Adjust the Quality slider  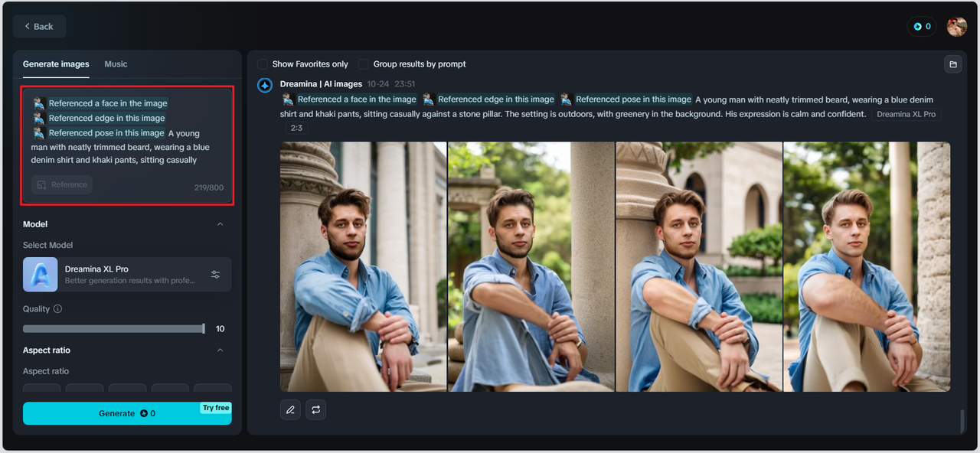click(114, 328)
